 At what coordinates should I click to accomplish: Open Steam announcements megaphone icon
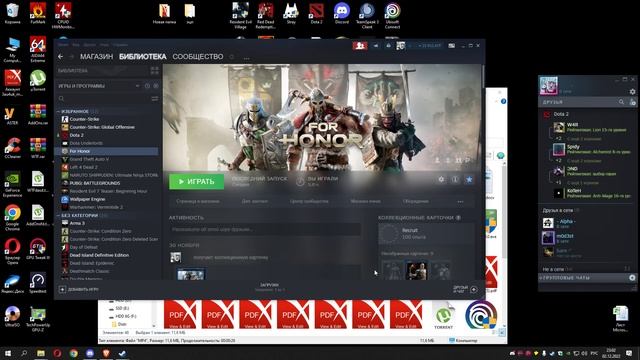(x=376, y=46)
